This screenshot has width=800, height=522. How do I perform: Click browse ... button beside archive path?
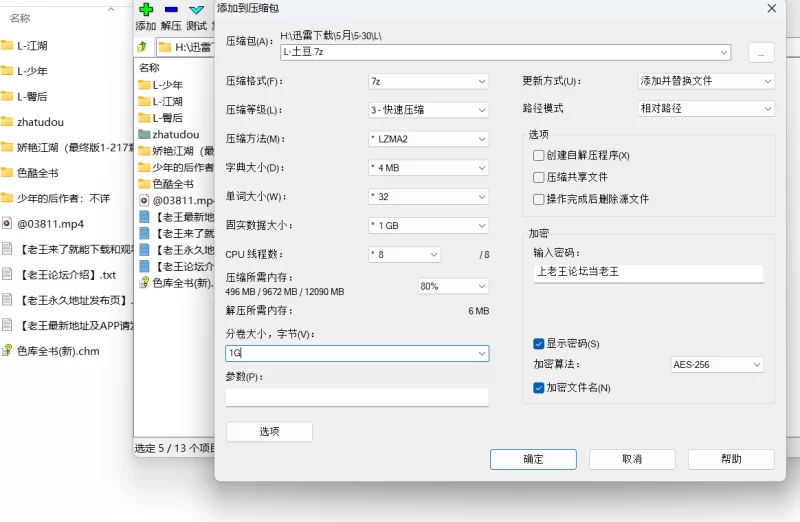point(761,53)
